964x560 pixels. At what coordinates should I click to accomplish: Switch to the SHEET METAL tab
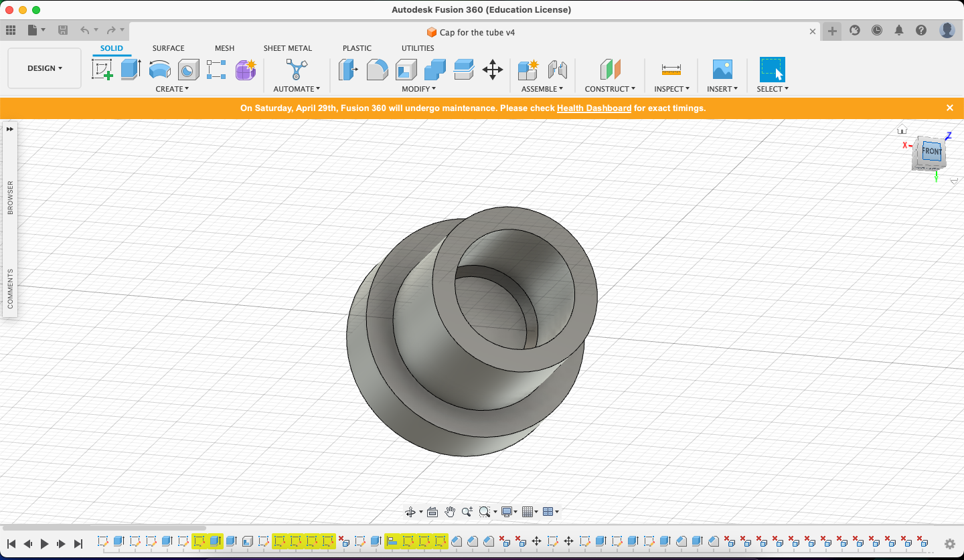coord(288,48)
